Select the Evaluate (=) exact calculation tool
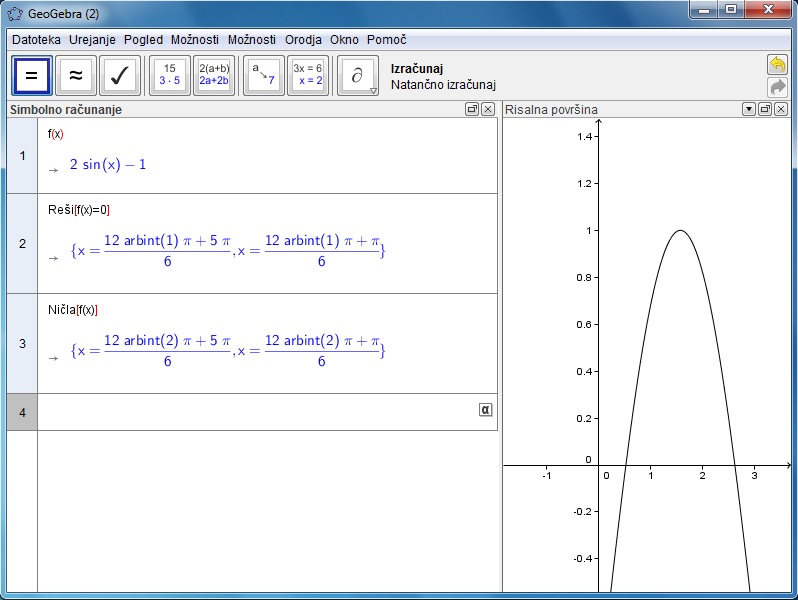Image resolution: width=798 pixels, height=600 pixels. point(30,75)
